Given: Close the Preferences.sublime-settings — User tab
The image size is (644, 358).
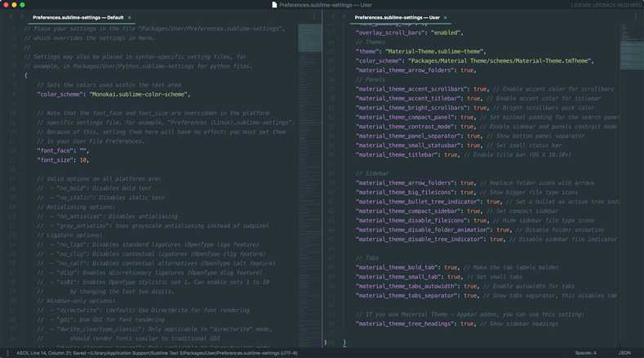Looking at the screenshot, I should (445, 18).
